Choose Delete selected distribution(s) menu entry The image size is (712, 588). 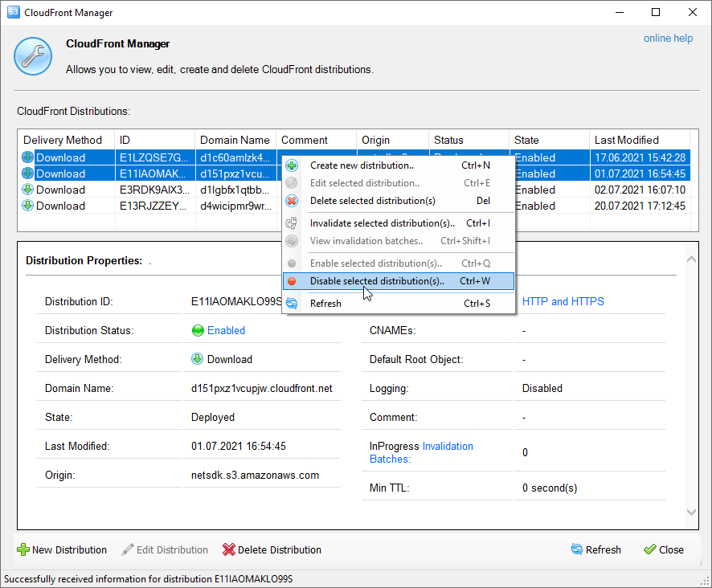point(399,201)
